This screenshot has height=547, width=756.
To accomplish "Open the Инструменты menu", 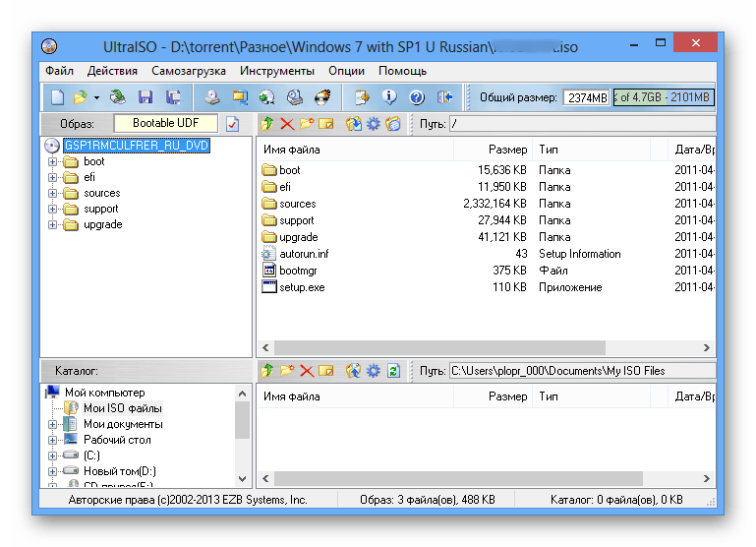I will [277, 71].
